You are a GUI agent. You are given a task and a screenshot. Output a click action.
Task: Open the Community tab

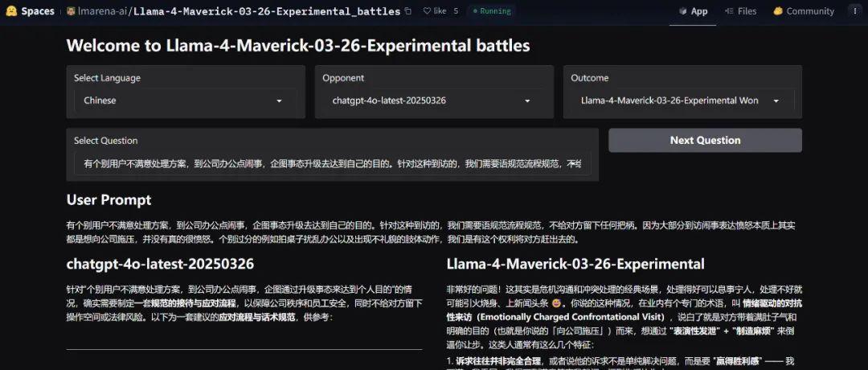tap(804, 11)
